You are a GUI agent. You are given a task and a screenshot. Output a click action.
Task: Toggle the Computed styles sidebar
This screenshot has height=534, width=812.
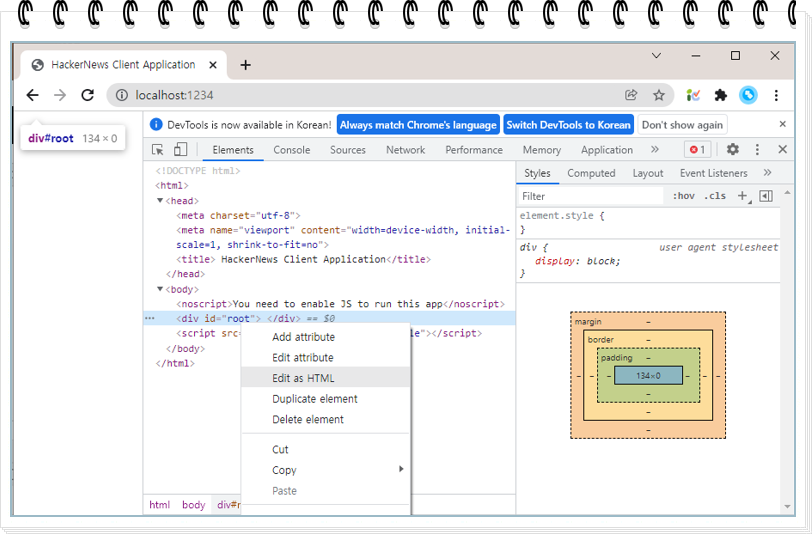pos(766,196)
